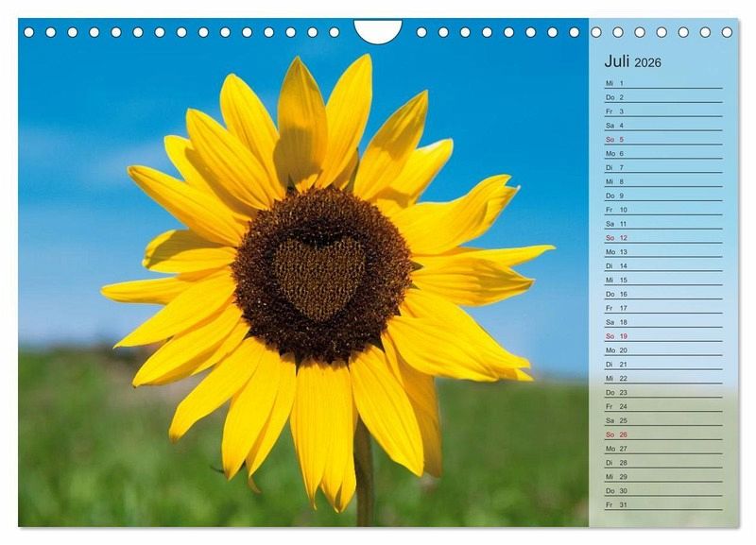Select the 'Fr 31' calendar row

pos(663,505)
